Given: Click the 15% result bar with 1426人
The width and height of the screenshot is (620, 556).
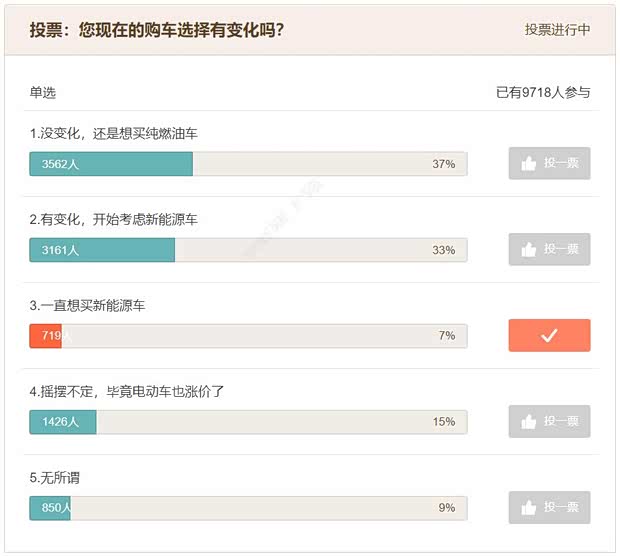Looking at the screenshot, I should 248,422.
